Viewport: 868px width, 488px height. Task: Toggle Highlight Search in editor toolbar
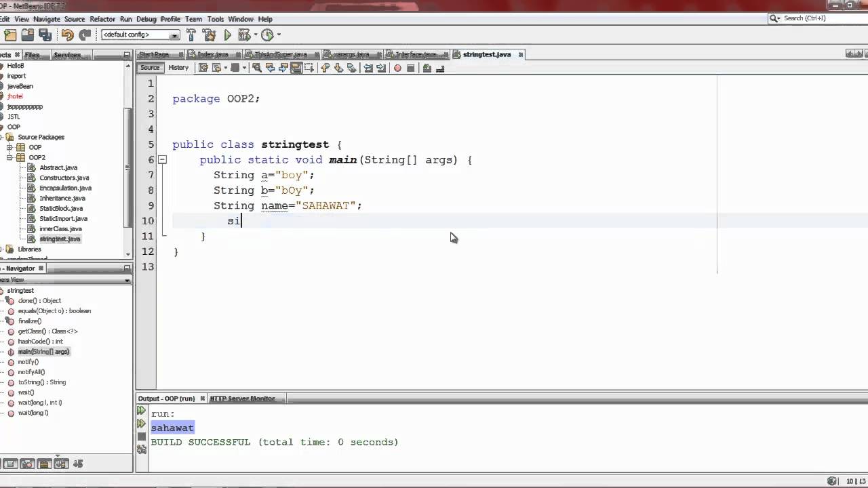296,68
